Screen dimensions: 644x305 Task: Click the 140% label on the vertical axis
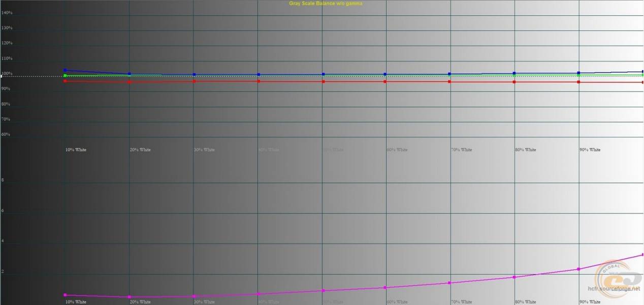click(8, 13)
